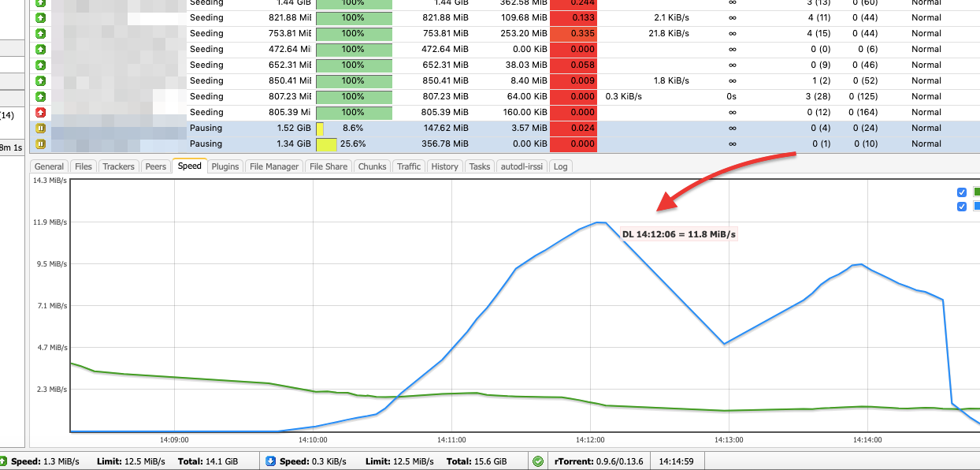The height and width of the screenshot is (470, 980).
Task: Click the pause icon on the 1.52 GiB torrent
Action: (41, 128)
